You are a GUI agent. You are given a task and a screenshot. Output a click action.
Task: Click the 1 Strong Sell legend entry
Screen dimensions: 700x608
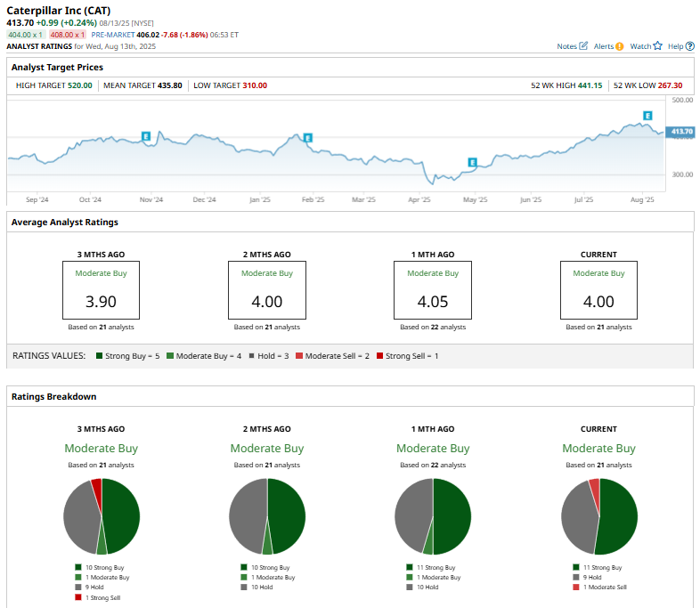[98, 597]
